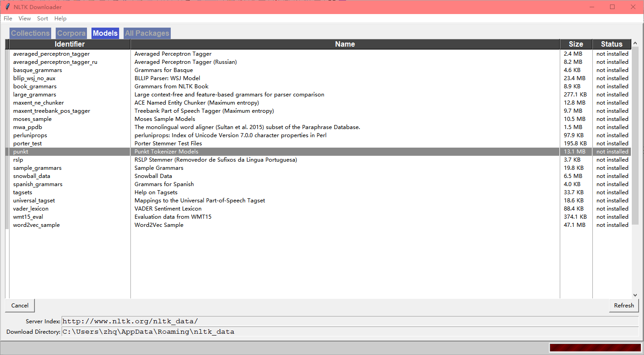Click the Size column header
The height and width of the screenshot is (355, 644).
576,44
